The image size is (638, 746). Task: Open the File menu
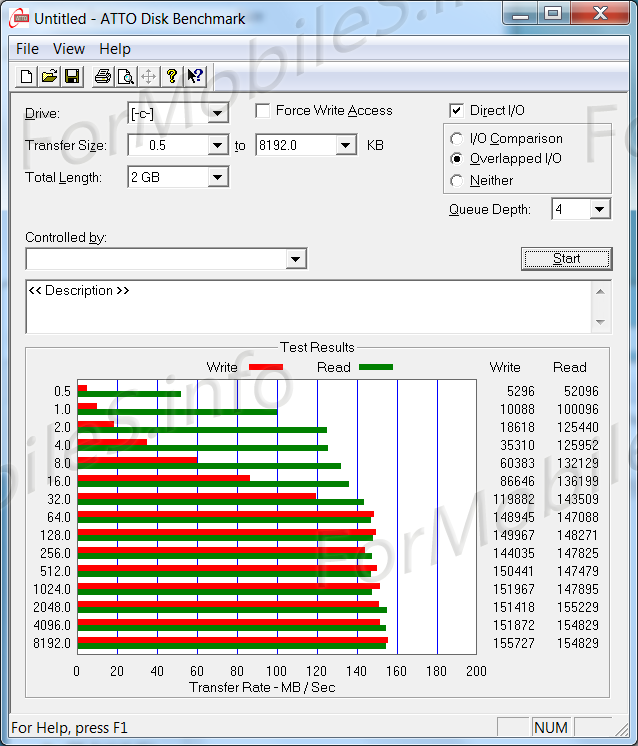[27, 48]
